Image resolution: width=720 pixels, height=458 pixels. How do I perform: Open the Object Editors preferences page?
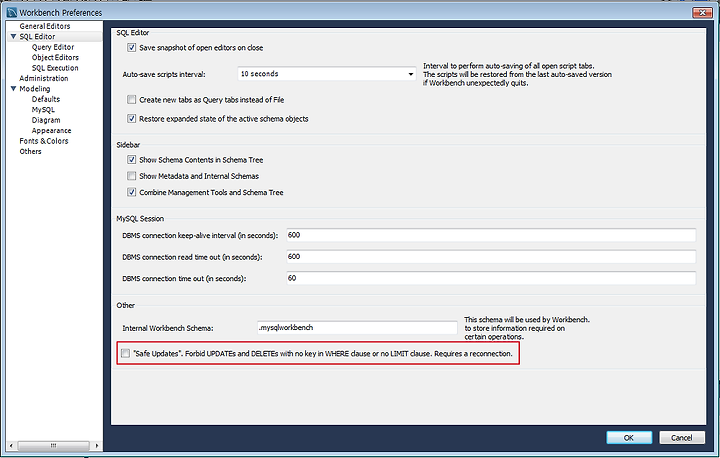(x=55, y=57)
